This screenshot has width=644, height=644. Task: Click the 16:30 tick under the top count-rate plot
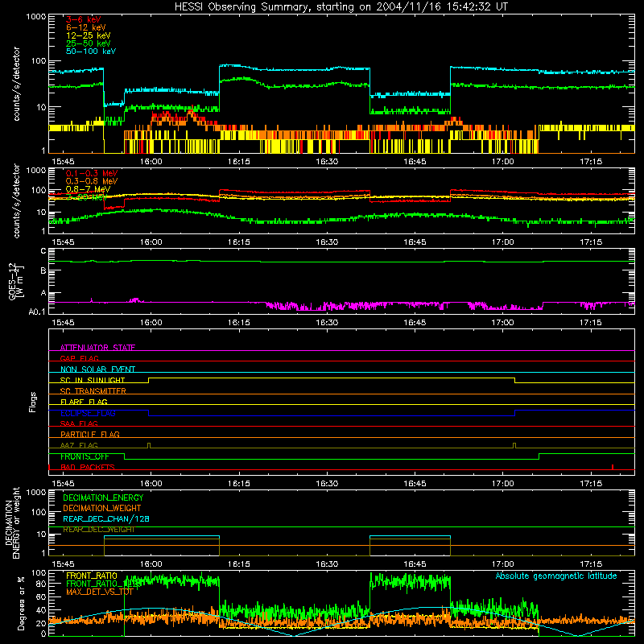coord(327,162)
